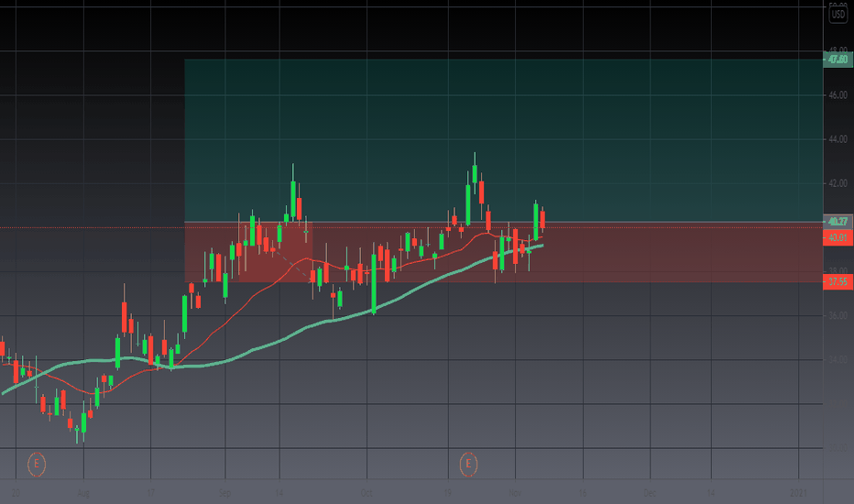This screenshot has height=504, width=854.
Task: Click the earnings E marker near late October
Action: [468, 465]
